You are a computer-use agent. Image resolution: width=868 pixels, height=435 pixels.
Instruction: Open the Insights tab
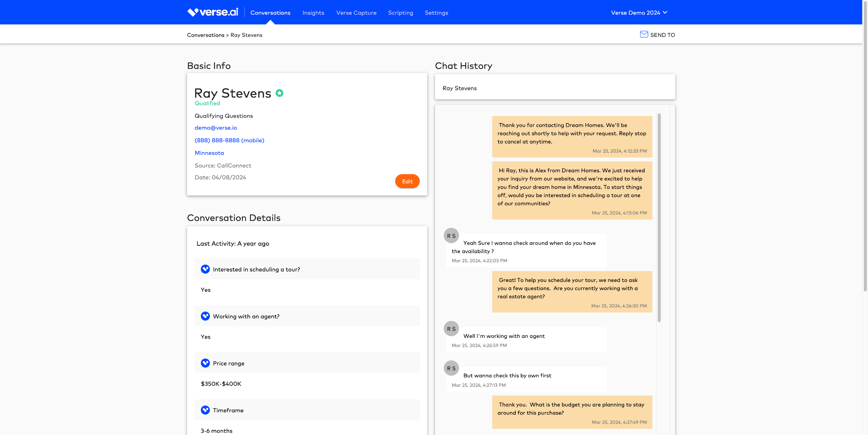point(313,13)
